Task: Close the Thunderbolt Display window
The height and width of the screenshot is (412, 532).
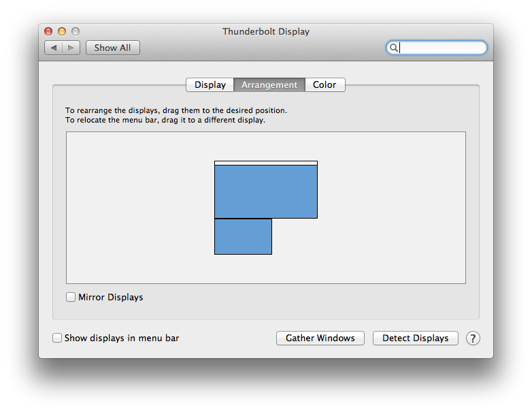Action: tap(48, 31)
